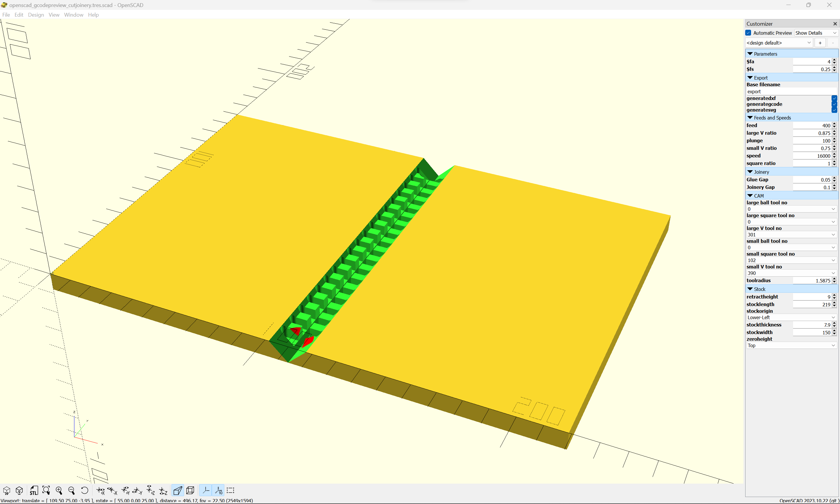Viewport: 840px width, 504px height.
Task: Toggle the generatesvg checkbox
Action: [x=834, y=110]
